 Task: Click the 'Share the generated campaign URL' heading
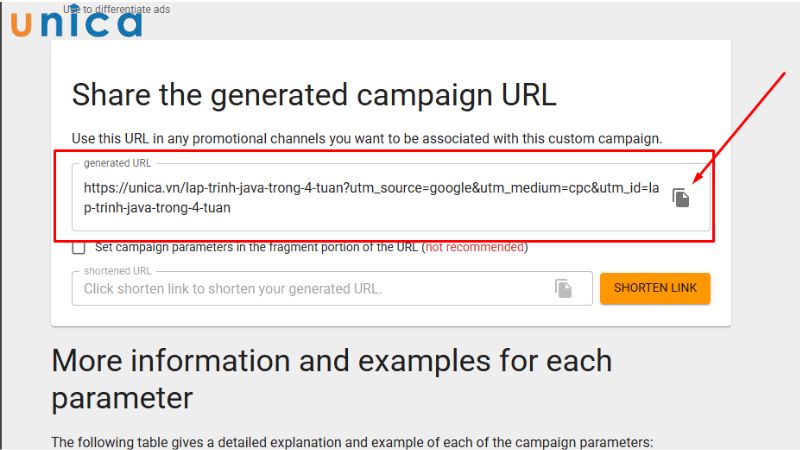point(313,95)
